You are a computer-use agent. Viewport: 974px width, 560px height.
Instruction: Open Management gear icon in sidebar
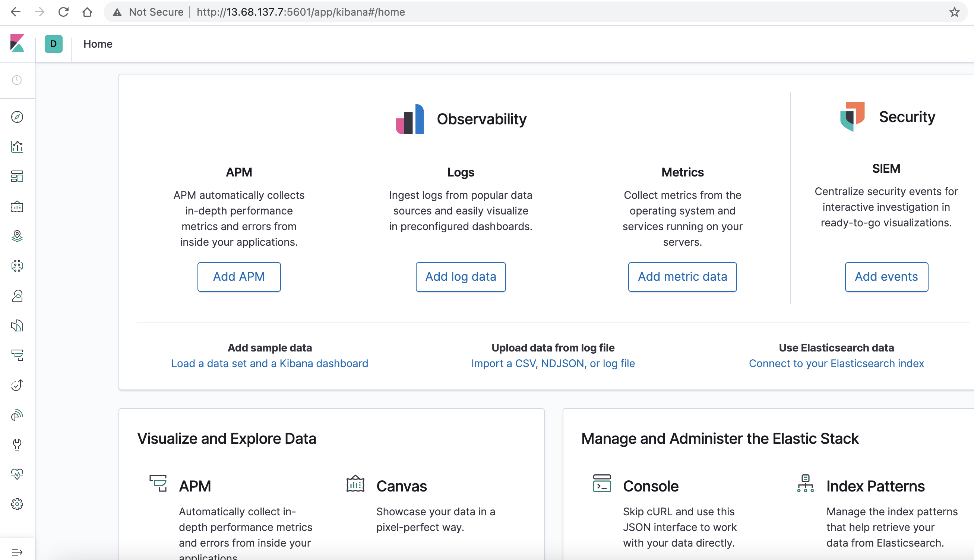coord(17,504)
